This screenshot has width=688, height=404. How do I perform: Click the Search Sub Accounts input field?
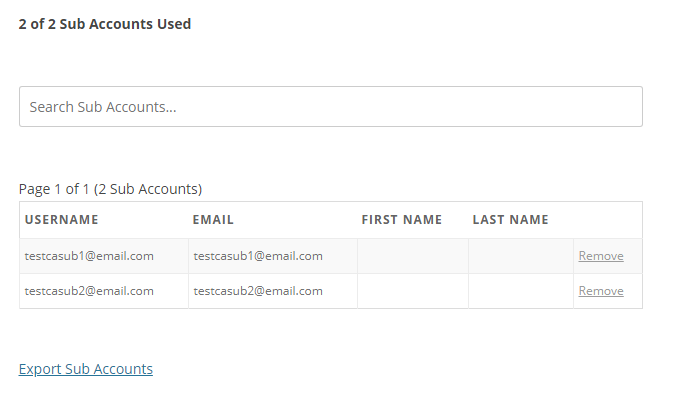pos(331,107)
